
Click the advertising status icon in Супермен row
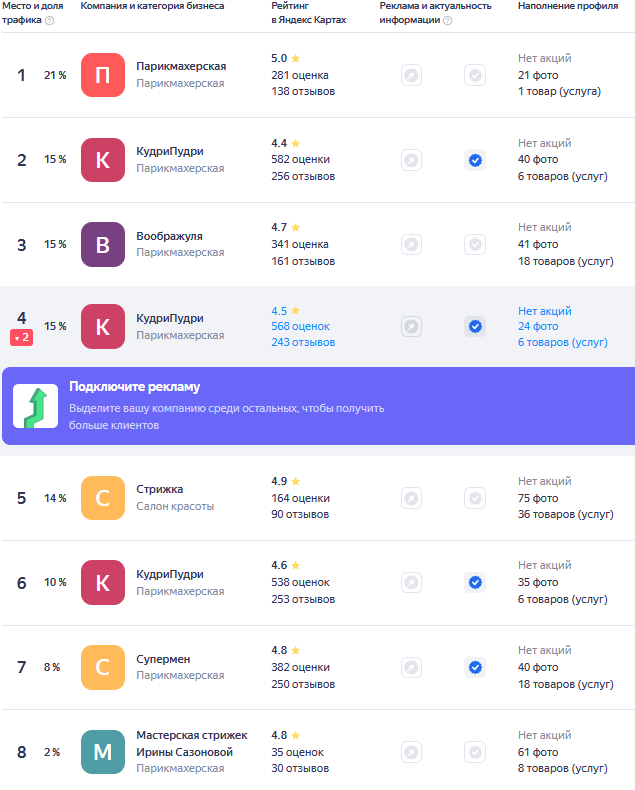pos(411,667)
